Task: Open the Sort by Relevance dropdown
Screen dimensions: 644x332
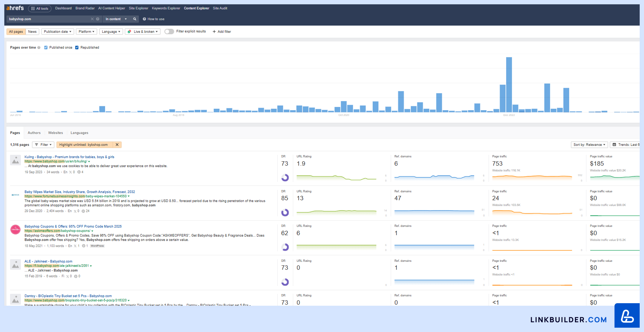Action: pyautogui.click(x=589, y=145)
